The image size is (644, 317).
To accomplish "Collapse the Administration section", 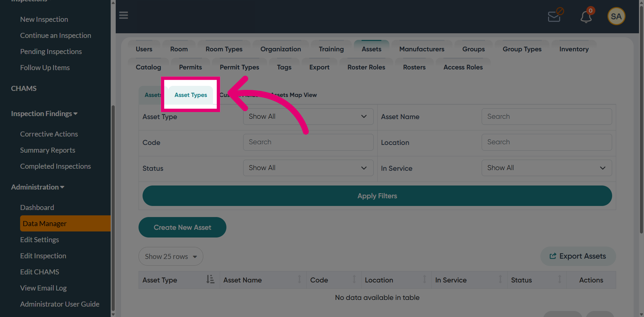I will 38,187.
